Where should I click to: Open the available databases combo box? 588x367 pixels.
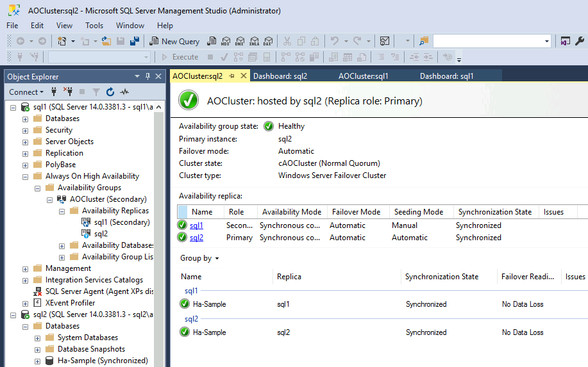click(x=99, y=57)
